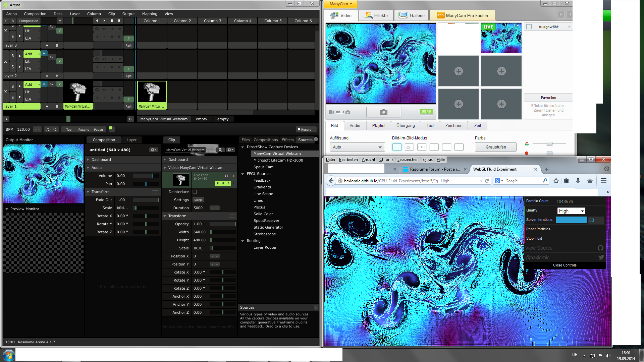Open the Firefox hamburger menu
This screenshot has width=644, height=362.
pyautogui.click(x=604, y=181)
